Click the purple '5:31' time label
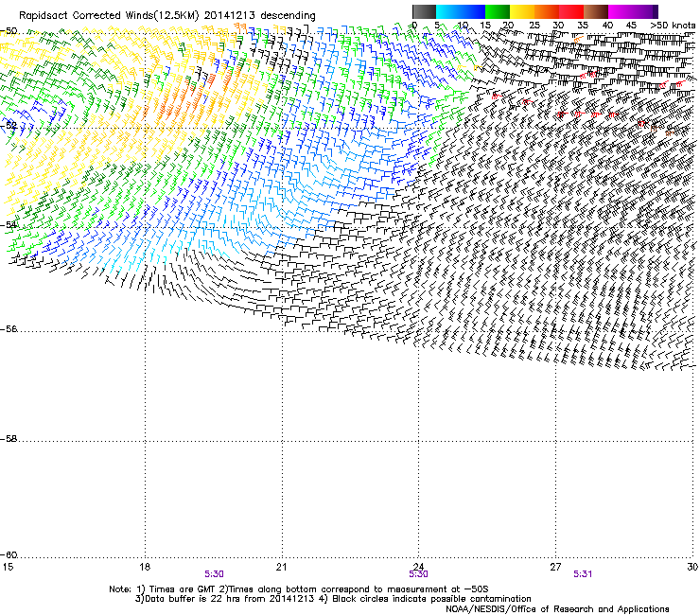Screen dimensions: 700x615 583,574
